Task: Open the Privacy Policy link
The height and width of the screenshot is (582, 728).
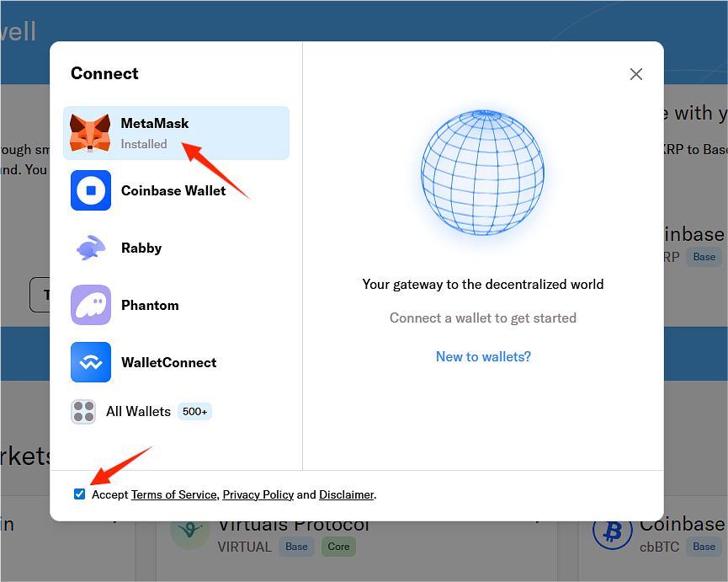Action: point(258,494)
